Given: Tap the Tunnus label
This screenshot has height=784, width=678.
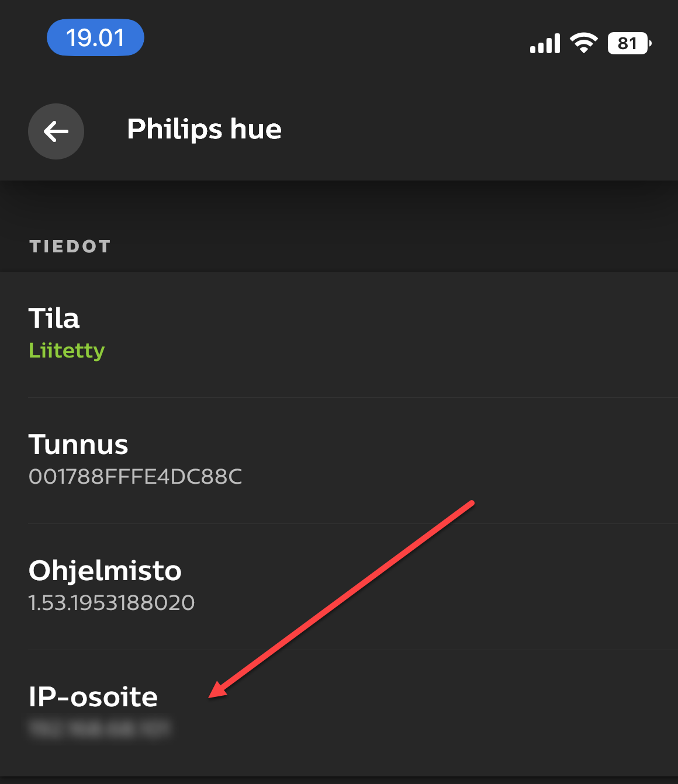Looking at the screenshot, I should coord(78,445).
